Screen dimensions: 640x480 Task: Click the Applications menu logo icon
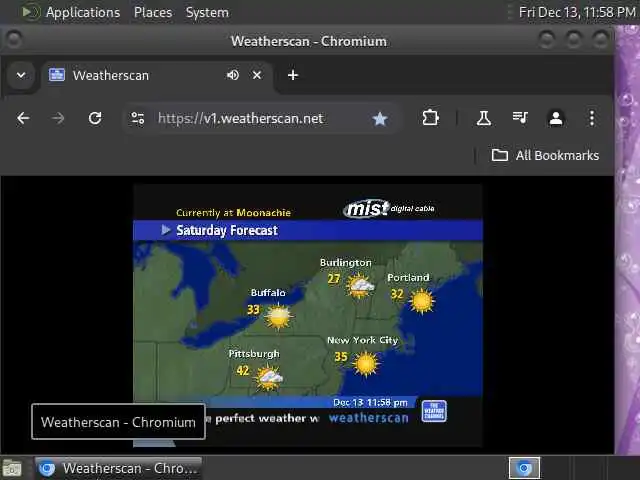tap(30, 12)
